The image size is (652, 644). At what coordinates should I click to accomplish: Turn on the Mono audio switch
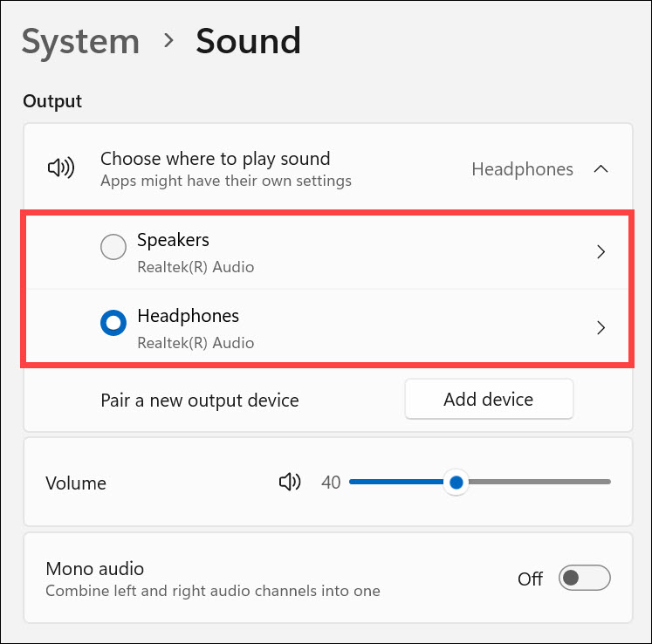point(584,579)
